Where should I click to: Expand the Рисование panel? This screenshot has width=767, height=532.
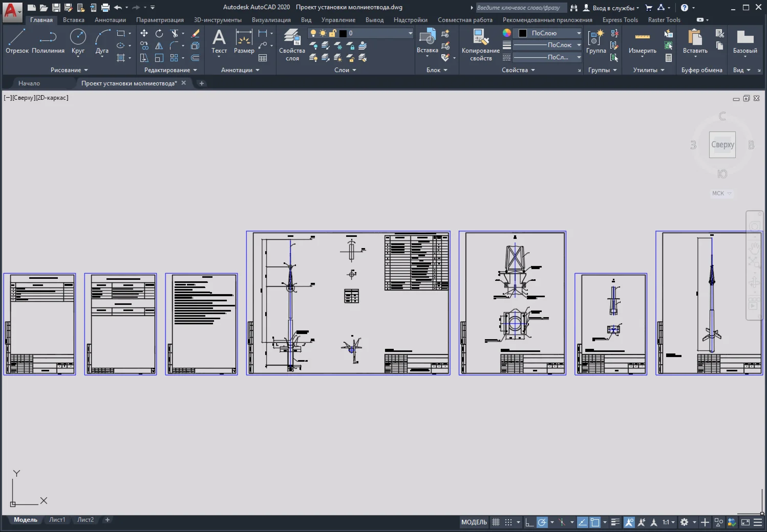[69, 70]
